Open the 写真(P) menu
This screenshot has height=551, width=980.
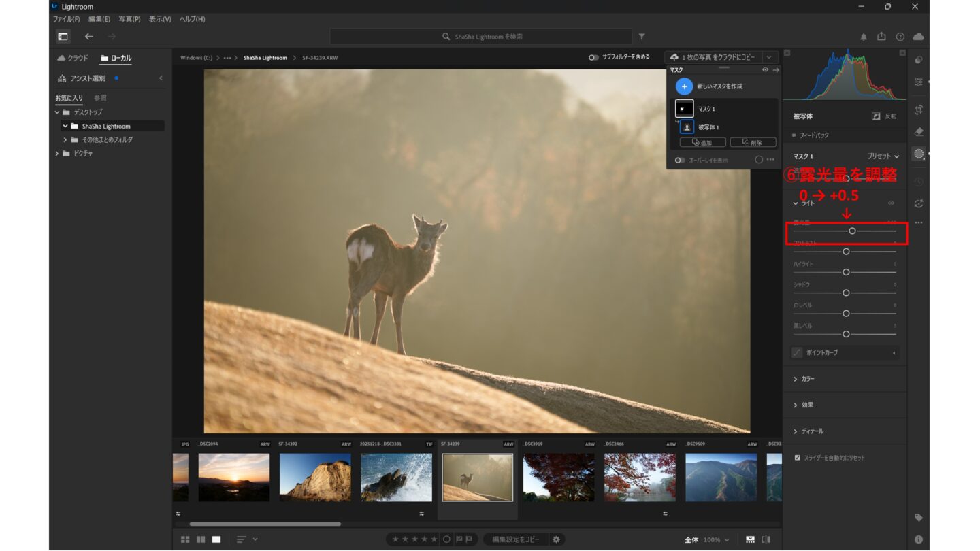pyautogui.click(x=129, y=19)
